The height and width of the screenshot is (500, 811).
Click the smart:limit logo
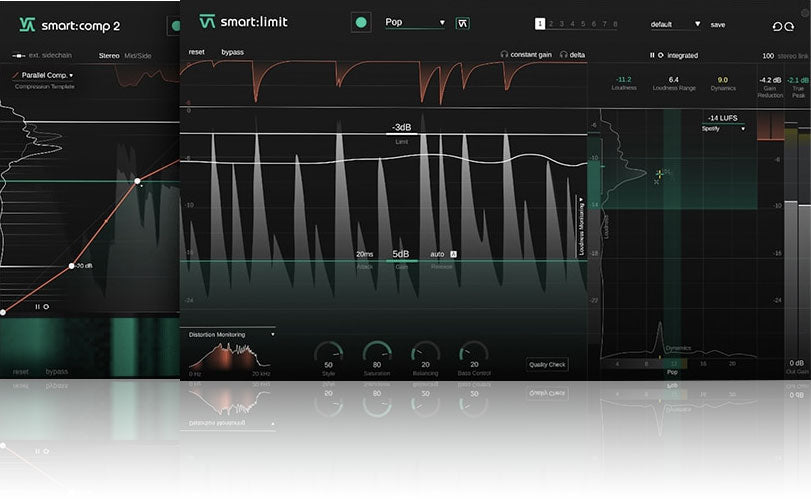243,22
